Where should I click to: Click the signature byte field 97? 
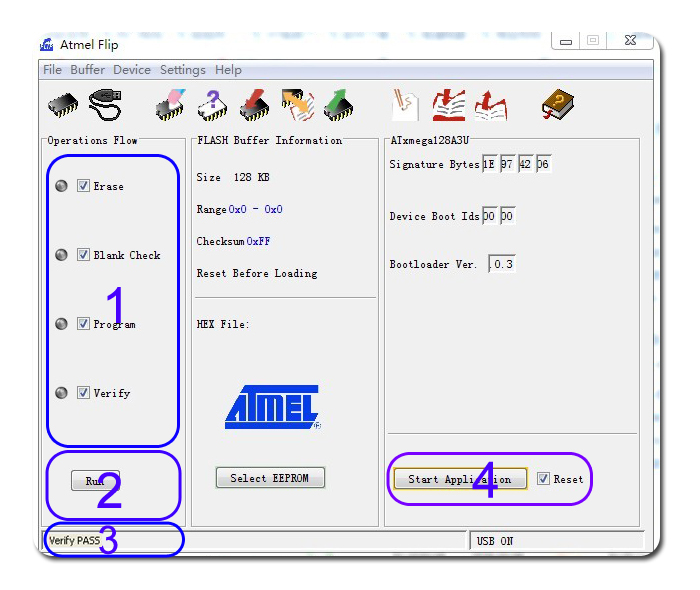507,164
